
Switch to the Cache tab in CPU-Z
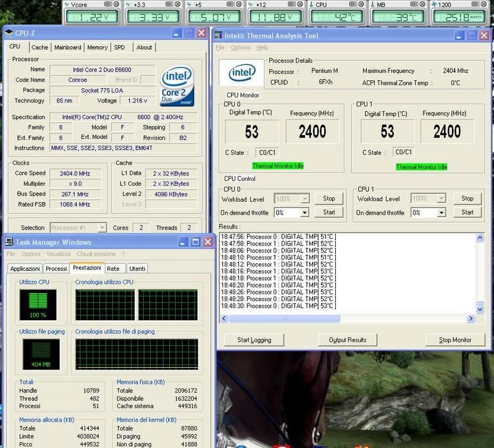pyautogui.click(x=40, y=48)
